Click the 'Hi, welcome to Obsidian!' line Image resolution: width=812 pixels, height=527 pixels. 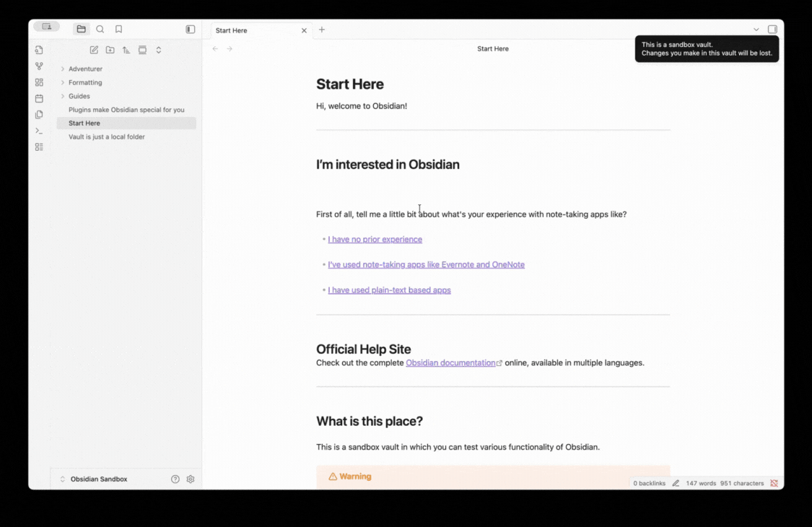click(x=362, y=105)
